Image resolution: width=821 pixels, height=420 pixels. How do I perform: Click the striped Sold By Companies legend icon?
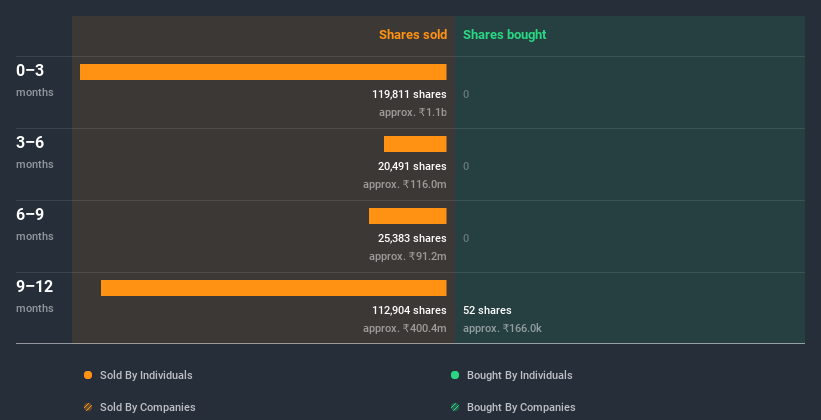88,407
